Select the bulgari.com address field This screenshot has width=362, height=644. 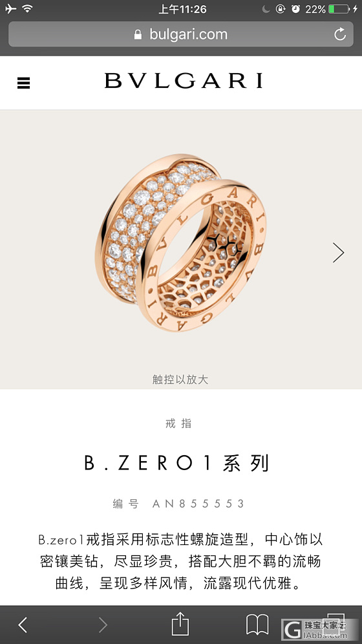[x=181, y=34]
